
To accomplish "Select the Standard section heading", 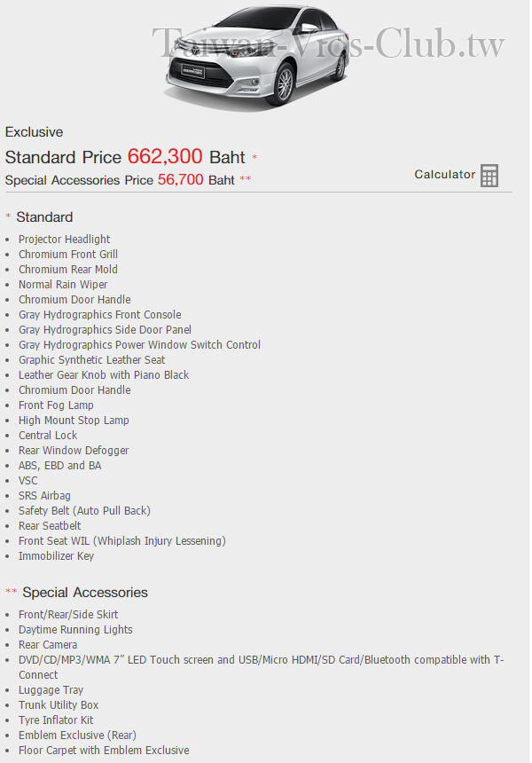I will coord(44,217).
